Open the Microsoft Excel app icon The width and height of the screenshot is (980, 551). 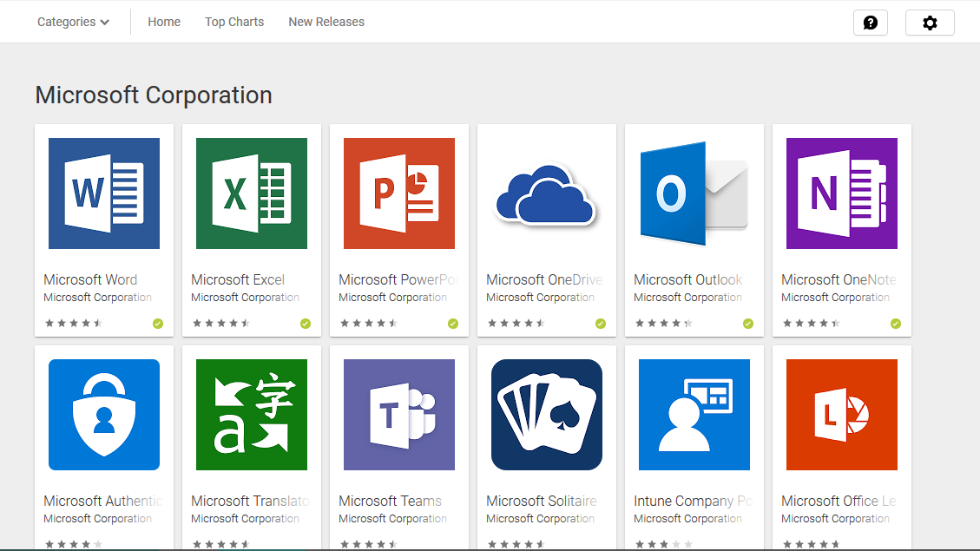[251, 193]
